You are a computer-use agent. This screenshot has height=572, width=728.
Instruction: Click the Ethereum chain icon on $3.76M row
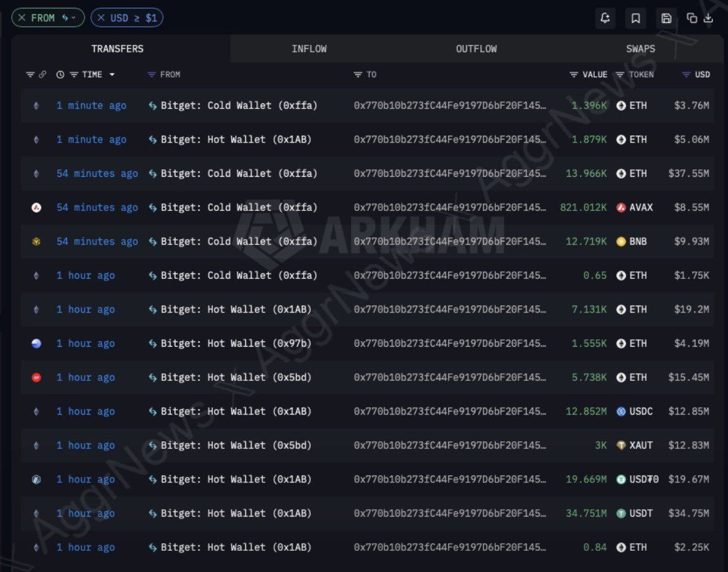(36, 106)
